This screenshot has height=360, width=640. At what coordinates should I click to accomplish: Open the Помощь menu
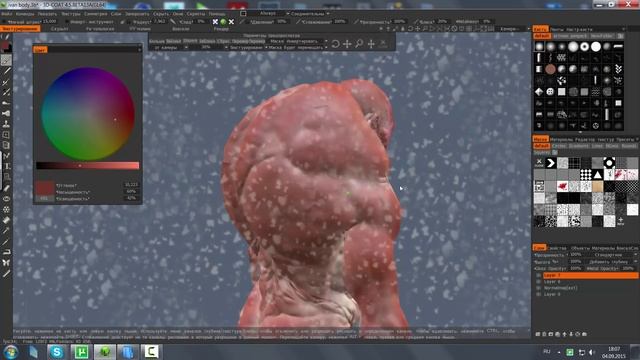pyautogui.click(x=217, y=14)
